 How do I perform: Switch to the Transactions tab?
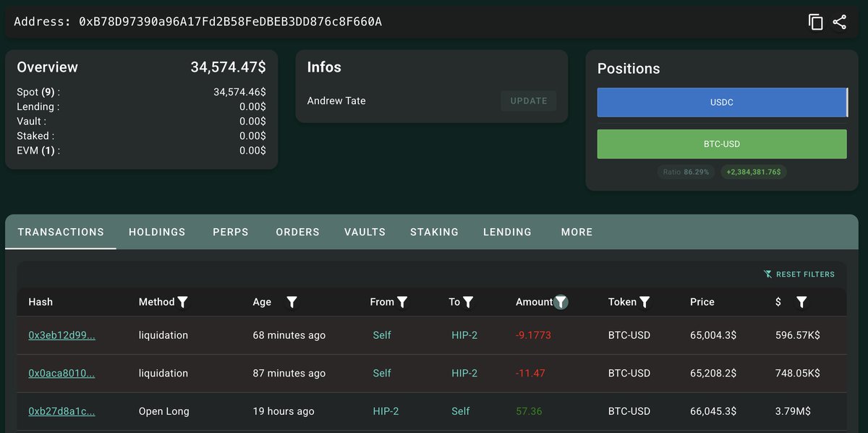point(61,232)
